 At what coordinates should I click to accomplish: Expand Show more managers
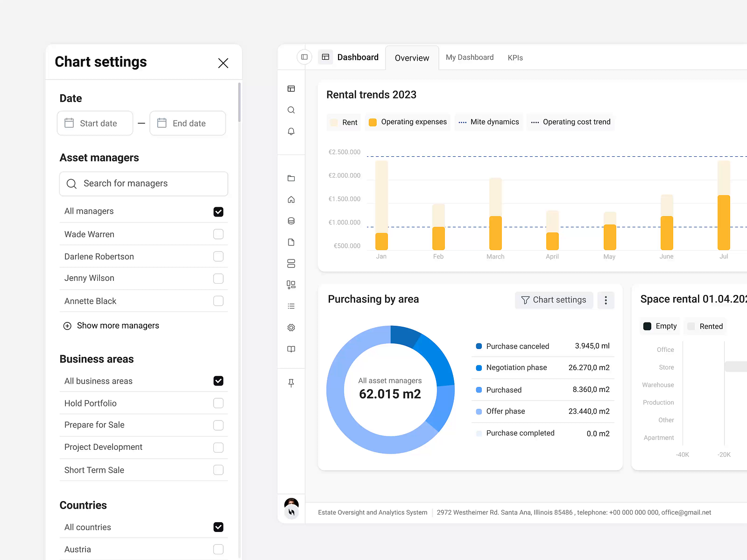click(111, 325)
